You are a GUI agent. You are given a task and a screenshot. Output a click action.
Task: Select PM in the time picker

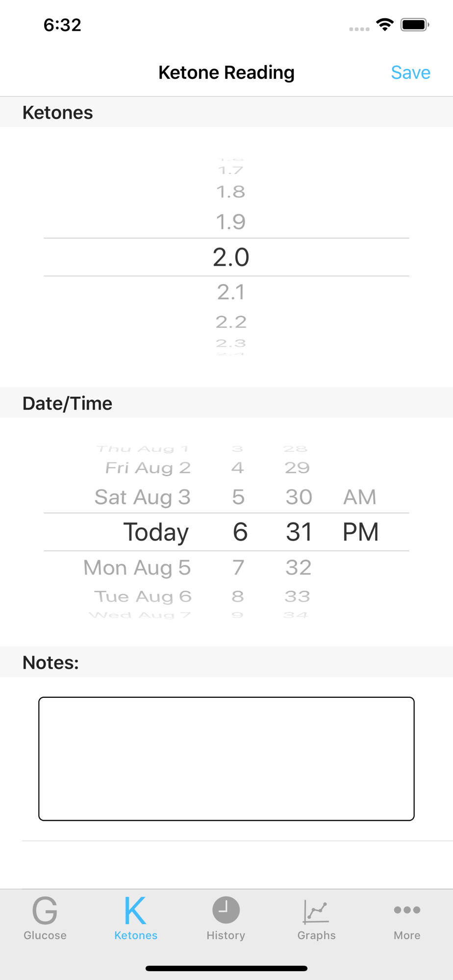(360, 532)
